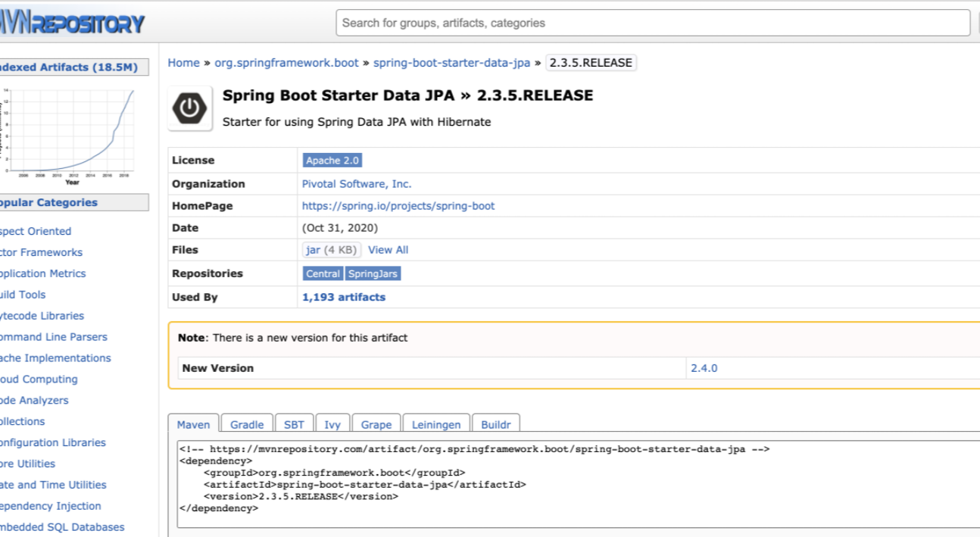
Task: Open Actor Frameworks category
Action: coord(41,253)
